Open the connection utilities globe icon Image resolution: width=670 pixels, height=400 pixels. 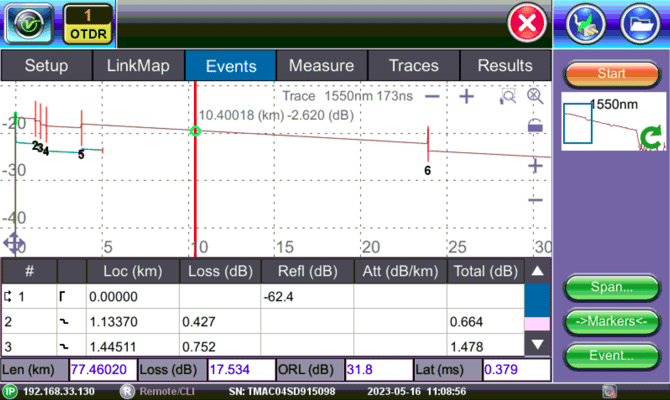tap(586, 24)
